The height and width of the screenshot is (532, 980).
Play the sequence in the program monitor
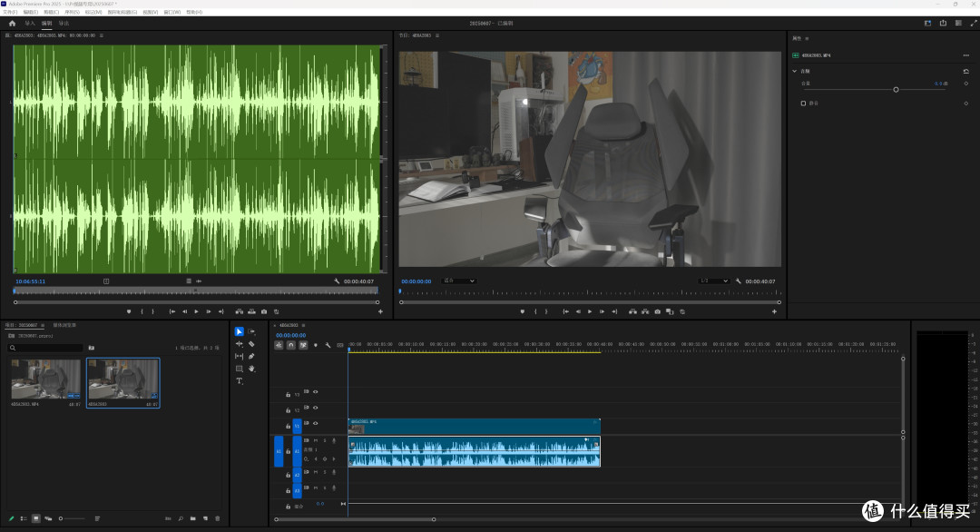[x=590, y=311]
